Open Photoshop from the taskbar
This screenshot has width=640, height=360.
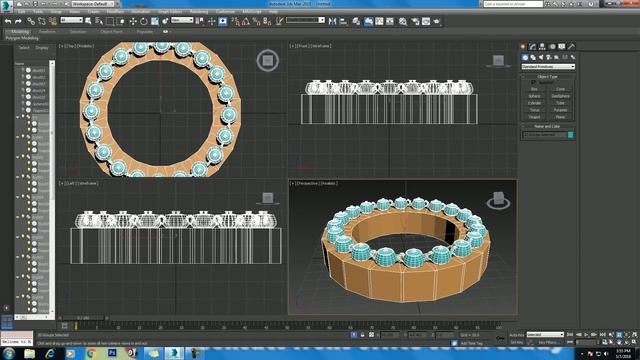pyautogui.click(x=112, y=353)
